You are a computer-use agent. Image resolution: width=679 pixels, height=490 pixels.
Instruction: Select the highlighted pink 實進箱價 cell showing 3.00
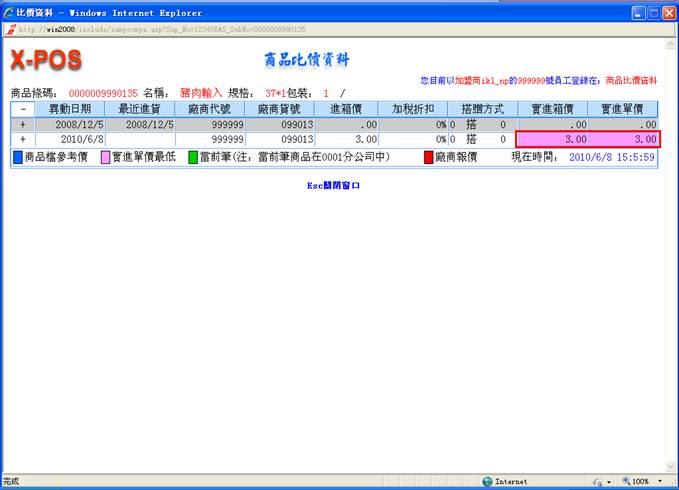point(552,139)
